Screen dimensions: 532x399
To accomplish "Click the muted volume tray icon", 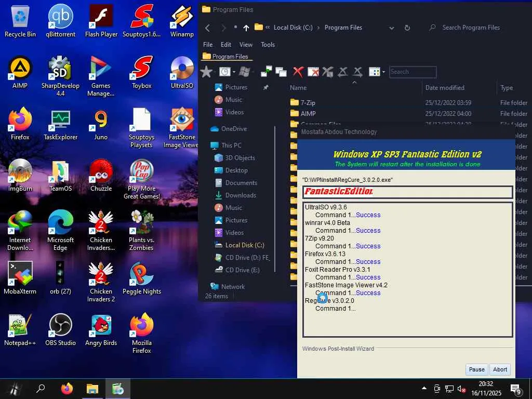I will (461, 389).
